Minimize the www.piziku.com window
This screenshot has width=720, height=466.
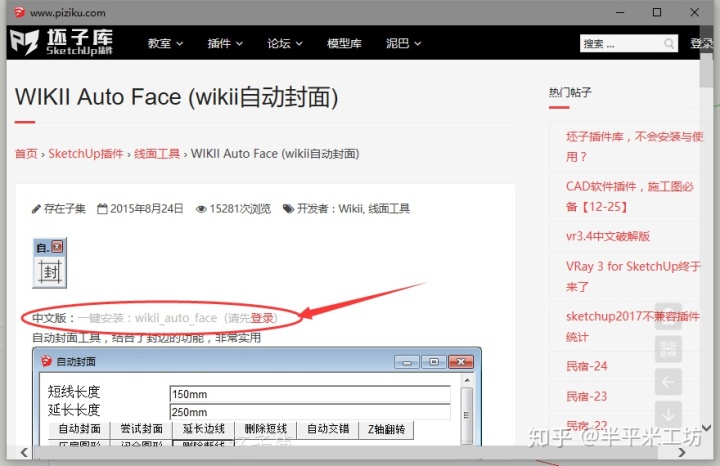point(620,12)
